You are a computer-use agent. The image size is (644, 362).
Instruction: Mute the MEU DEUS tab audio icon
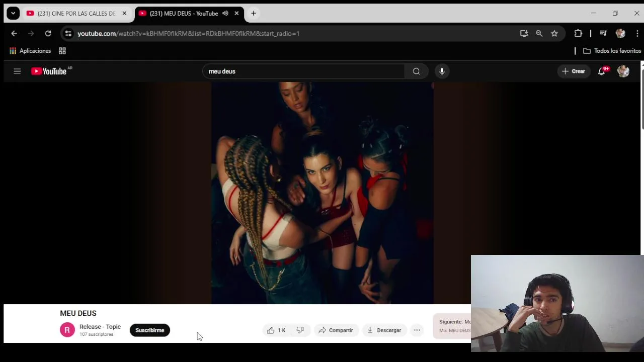(x=225, y=14)
